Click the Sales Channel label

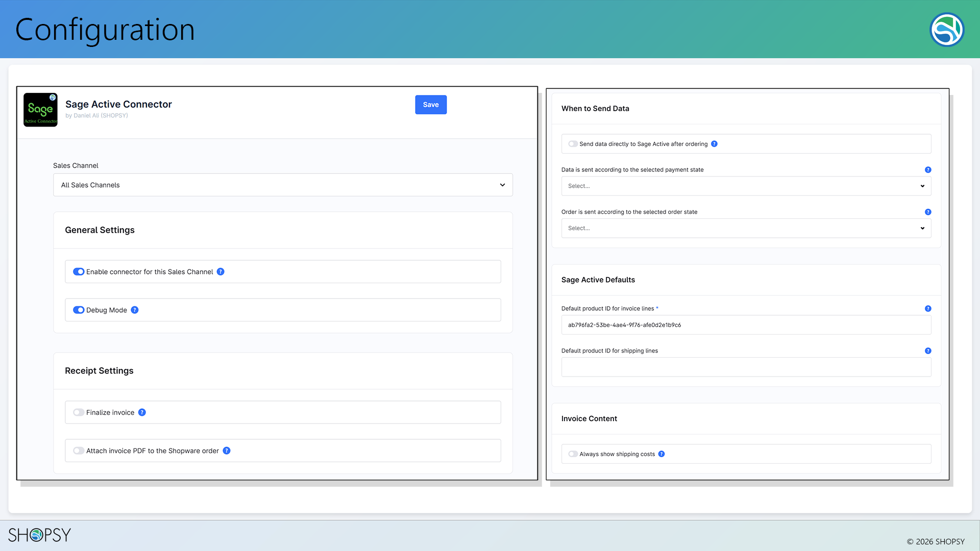(76, 166)
